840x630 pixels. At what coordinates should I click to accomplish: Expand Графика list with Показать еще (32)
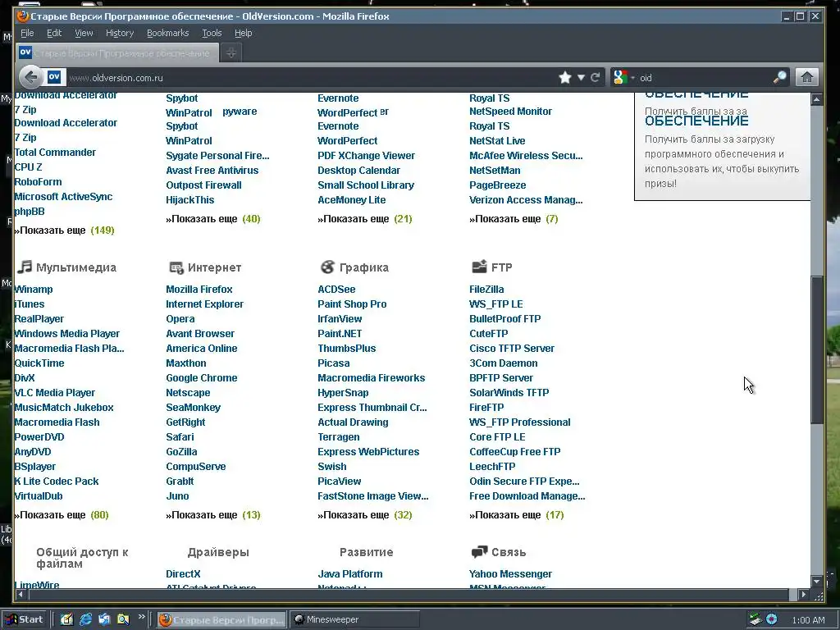pos(365,515)
